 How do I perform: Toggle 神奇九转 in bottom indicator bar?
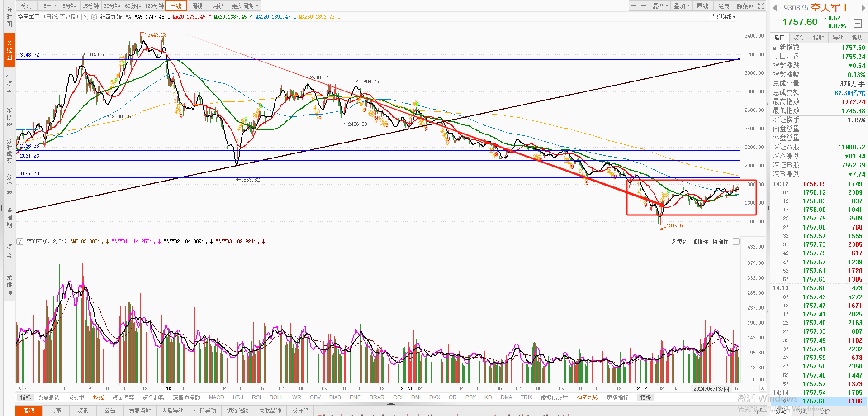[x=587, y=397]
